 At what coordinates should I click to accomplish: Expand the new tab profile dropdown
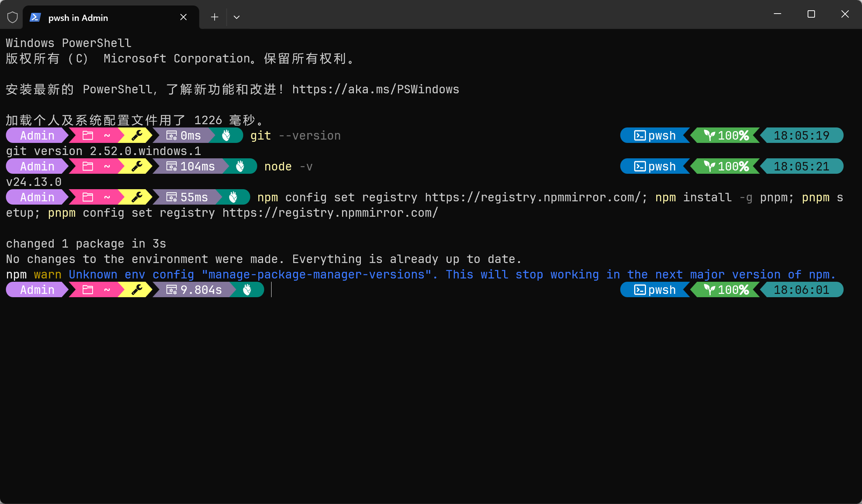point(237,17)
